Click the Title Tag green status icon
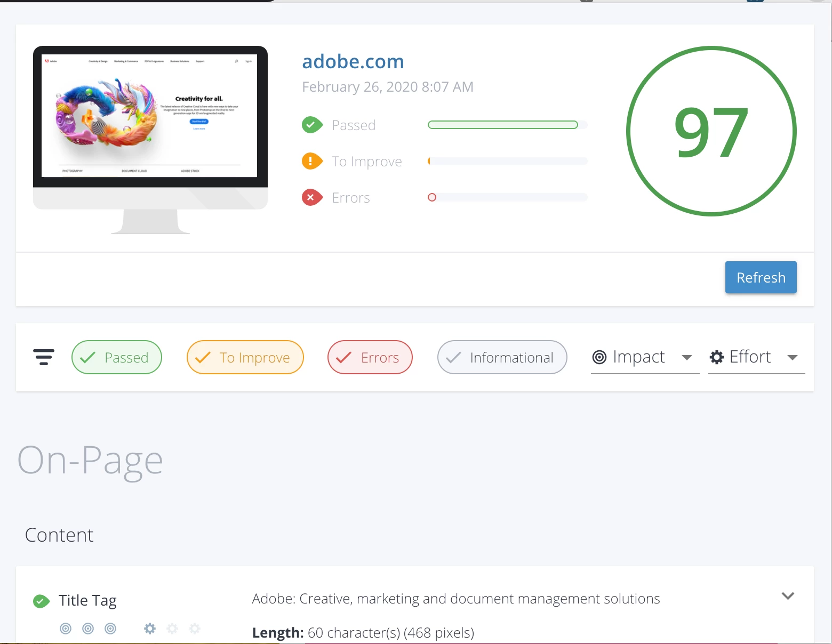Viewport: 832px width, 644px height. 42,601
